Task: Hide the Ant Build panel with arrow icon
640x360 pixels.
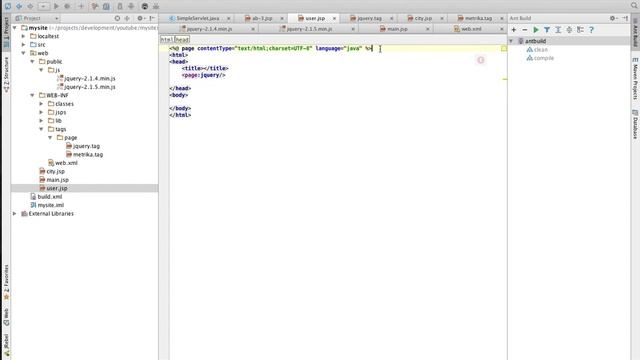Action: pyautogui.click(x=625, y=18)
